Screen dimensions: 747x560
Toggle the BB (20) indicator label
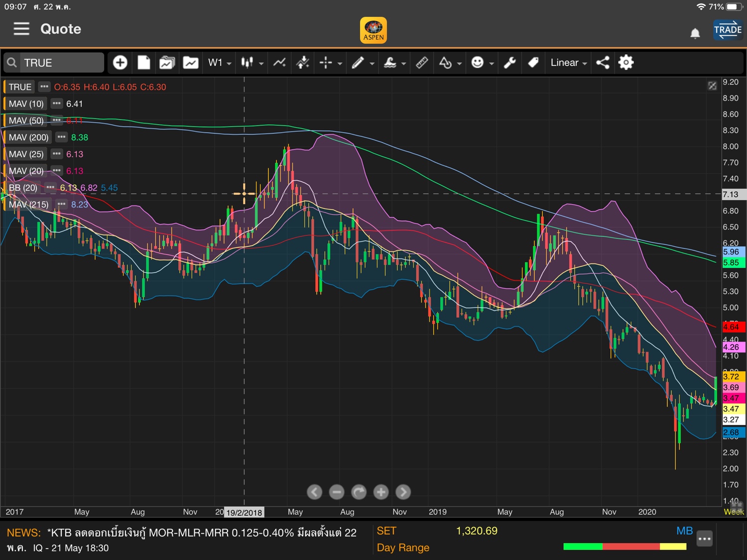pyautogui.click(x=23, y=188)
